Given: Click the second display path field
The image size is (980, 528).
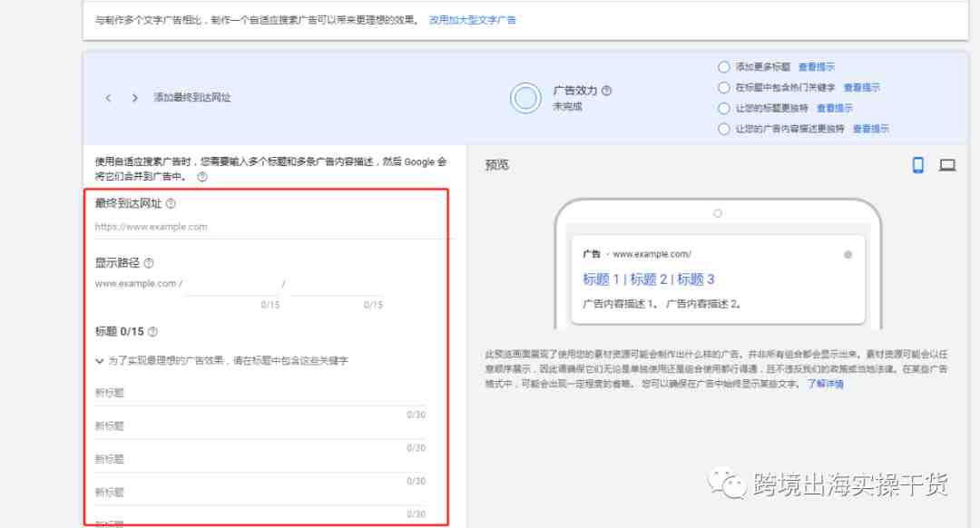Looking at the screenshot, I should point(336,284).
